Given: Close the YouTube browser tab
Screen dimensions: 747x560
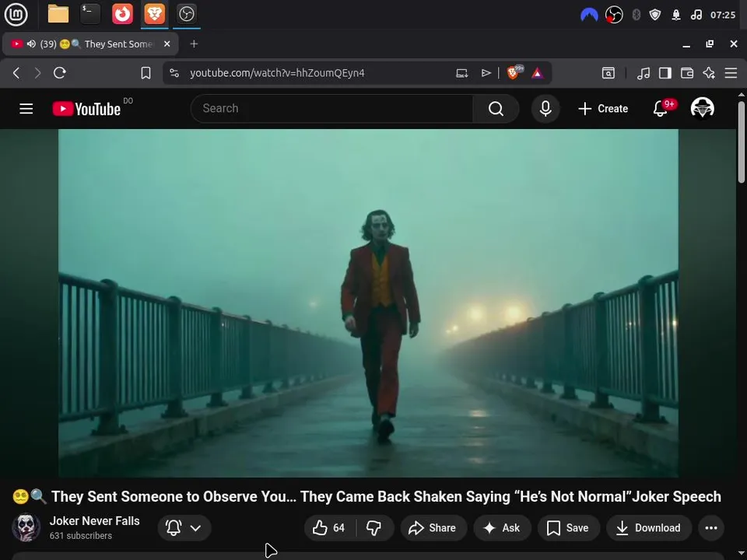Looking at the screenshot, I should tap(167, 44).
